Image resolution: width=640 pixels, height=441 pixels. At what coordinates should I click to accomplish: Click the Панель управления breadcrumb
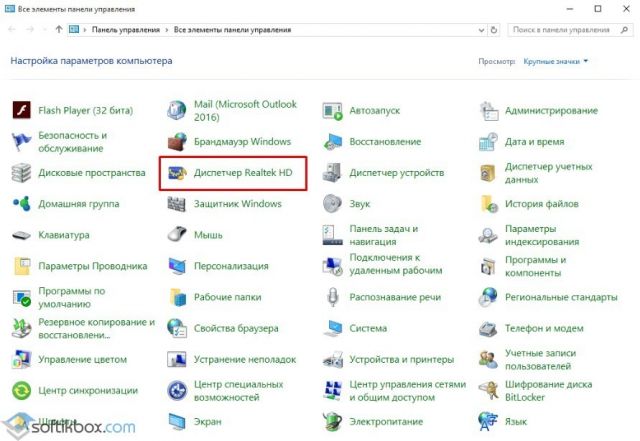[x=126, y=30]
